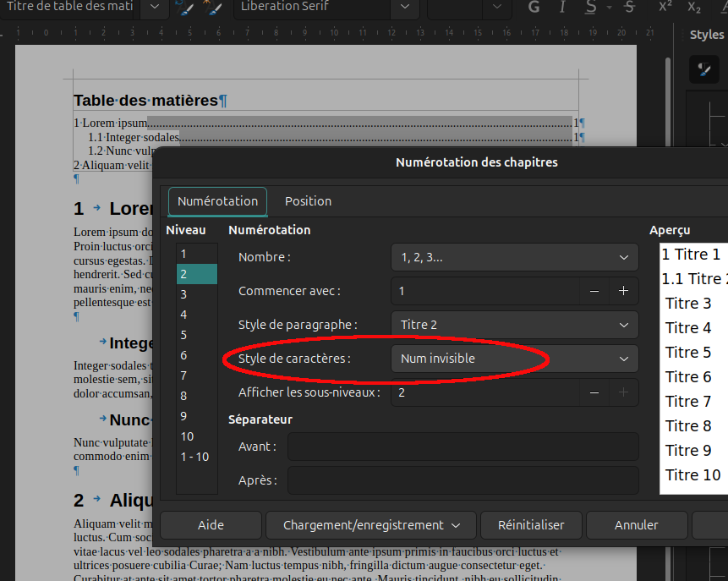Increase the Commencer avec value with plus
Viewport: 728px width, 581px height.
coord(623,291)
